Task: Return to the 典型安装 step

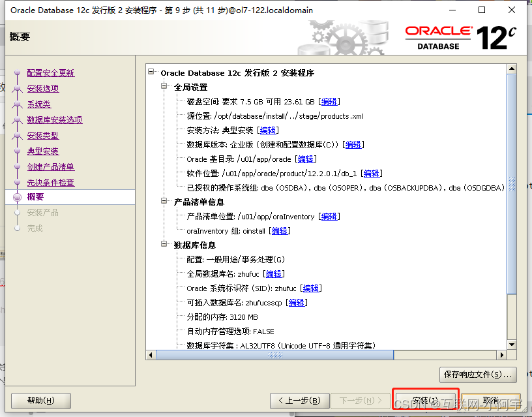Action: [43, 151]
